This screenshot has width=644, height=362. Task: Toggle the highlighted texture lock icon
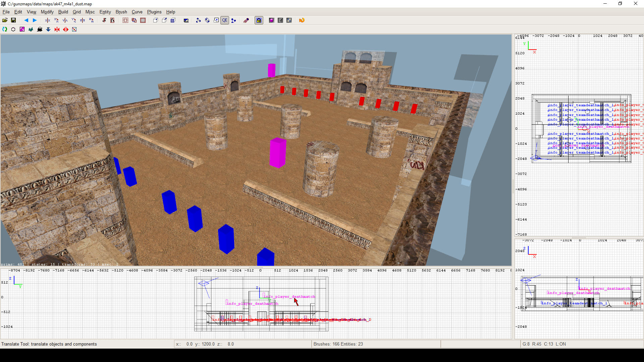point(259,20)
